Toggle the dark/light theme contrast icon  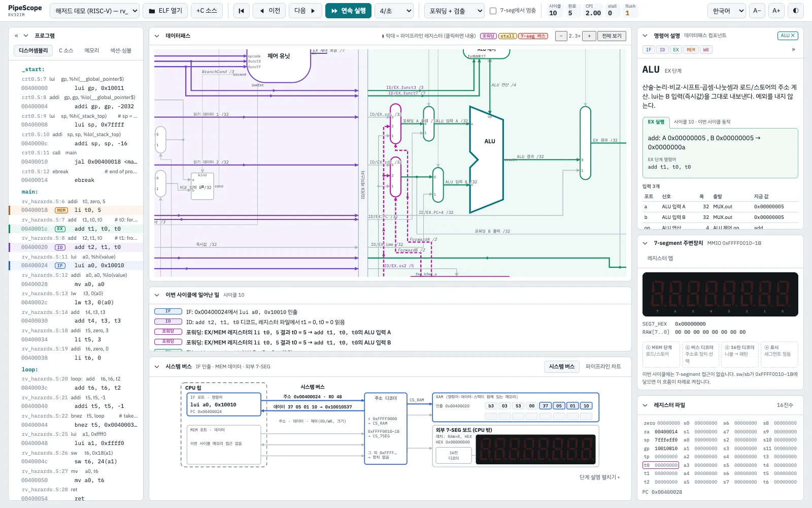point(795,11)
